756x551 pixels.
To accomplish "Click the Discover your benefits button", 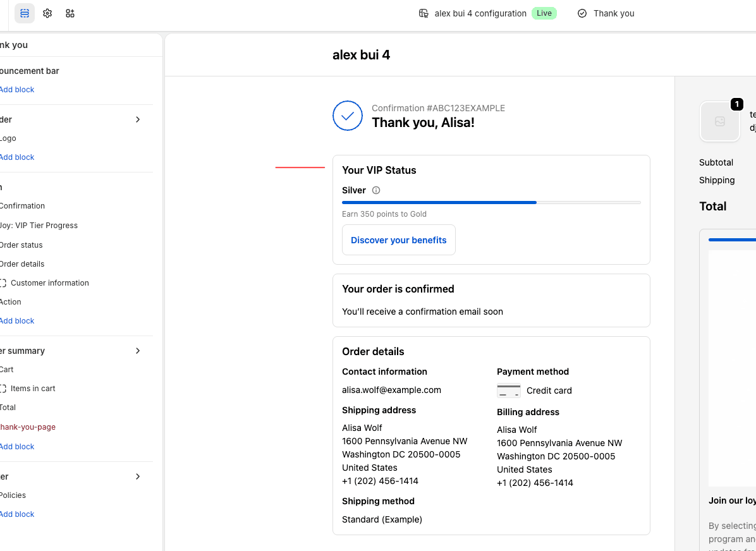I will pyautogui.click(x=399, y=240).
